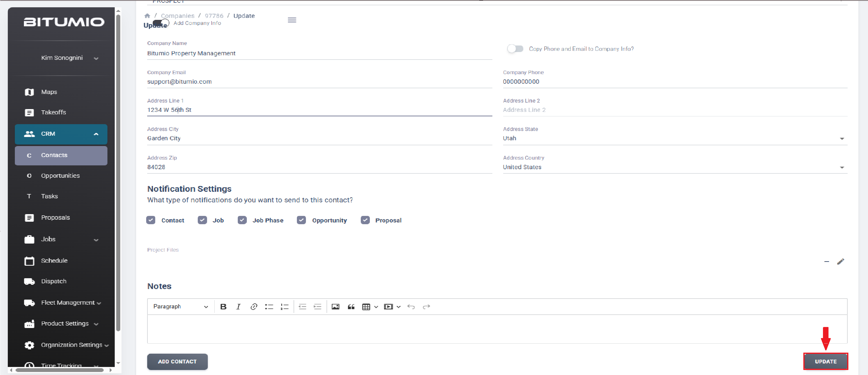Click the Company Name input field

point(320,53)
